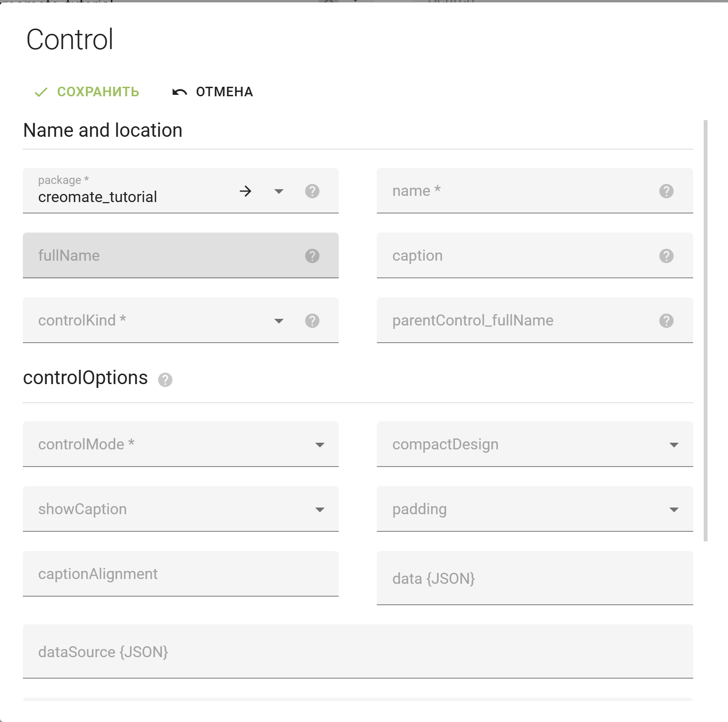Open the controlKind dropdown

279,321
